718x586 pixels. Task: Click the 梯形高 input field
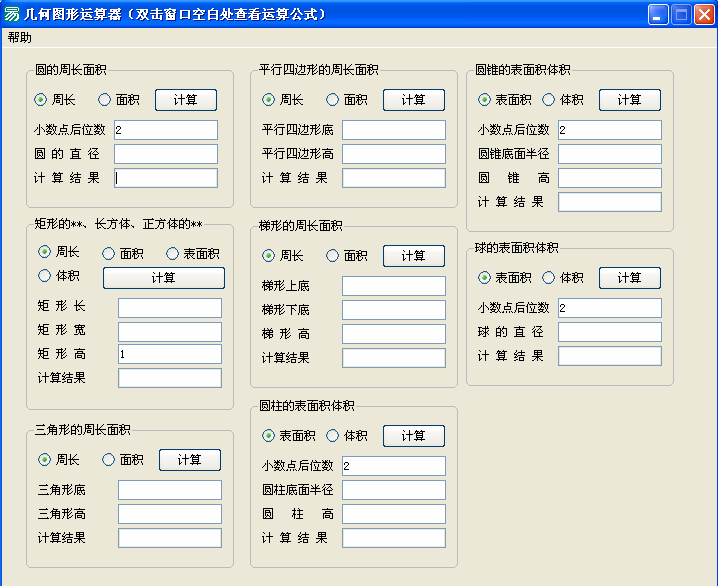click(x=394, y=334)
